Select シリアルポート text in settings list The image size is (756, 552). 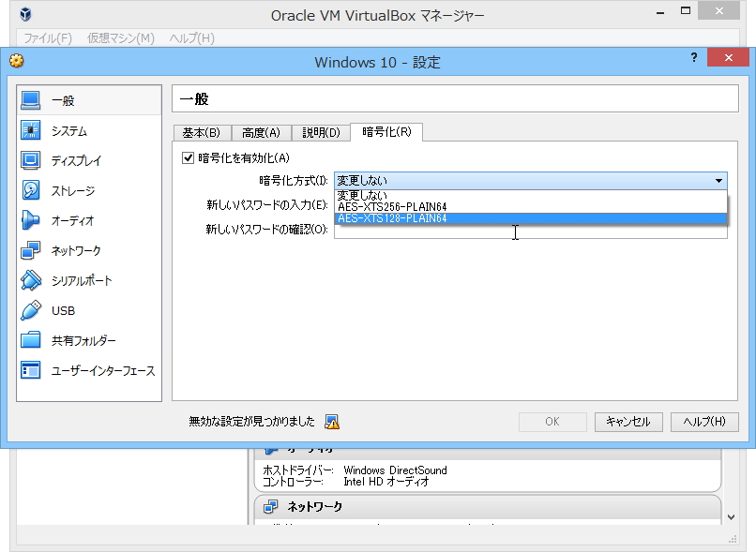pyautogui.click(x=82, y=281)
